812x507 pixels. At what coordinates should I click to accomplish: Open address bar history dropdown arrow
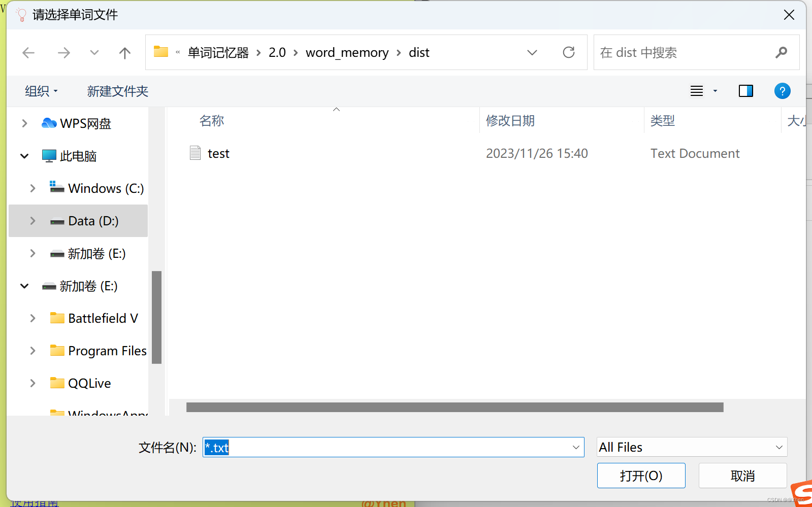point(532,53)
